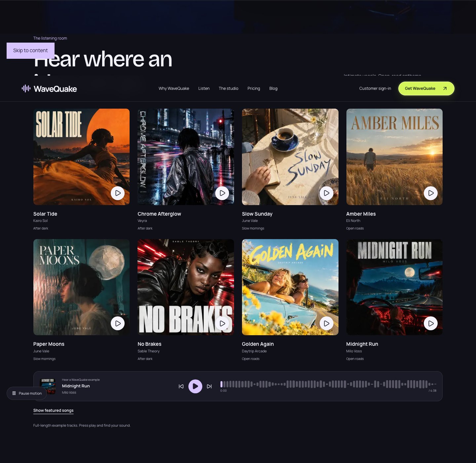Viewport: 476px width, 463px height.
Task: Click Midnight Run title in player bar
Action: 76,386
